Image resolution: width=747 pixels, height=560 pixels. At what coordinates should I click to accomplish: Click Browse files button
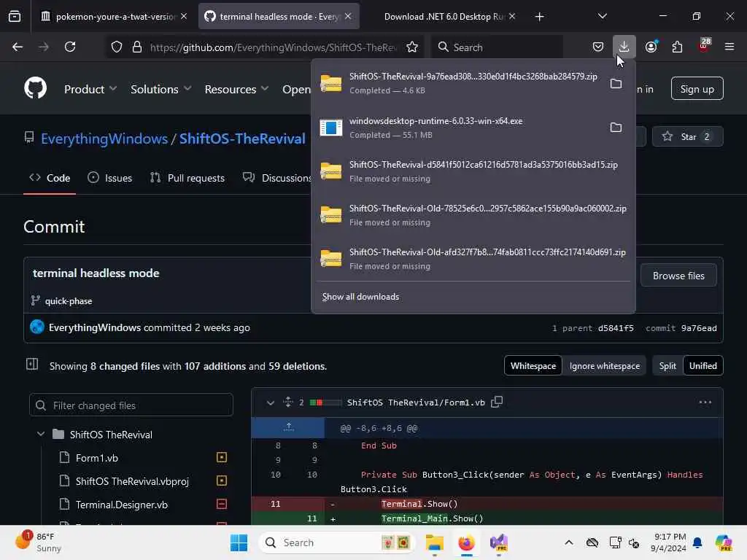[678, 276]
